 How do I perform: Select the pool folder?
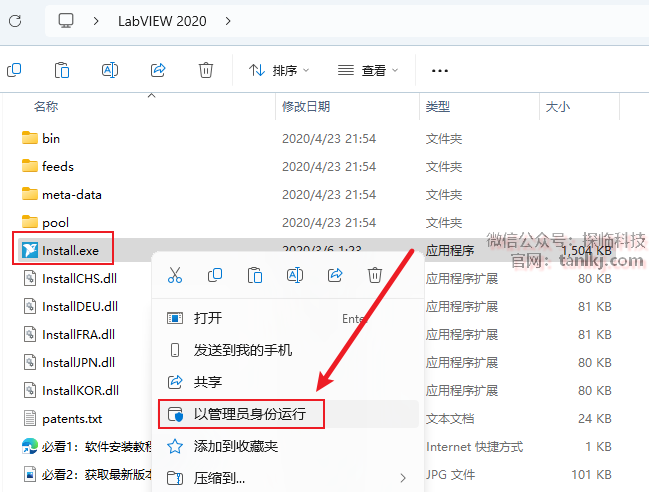(45, 223)
